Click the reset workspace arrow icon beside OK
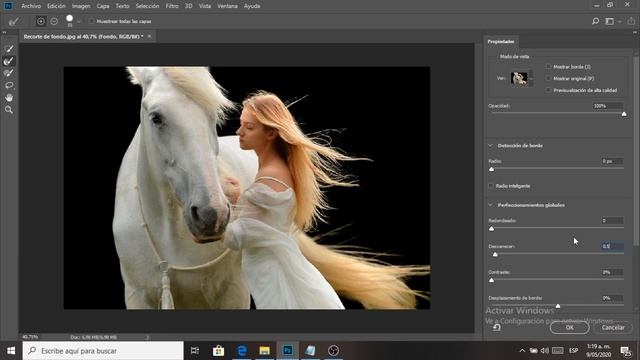 pos(497,327)
